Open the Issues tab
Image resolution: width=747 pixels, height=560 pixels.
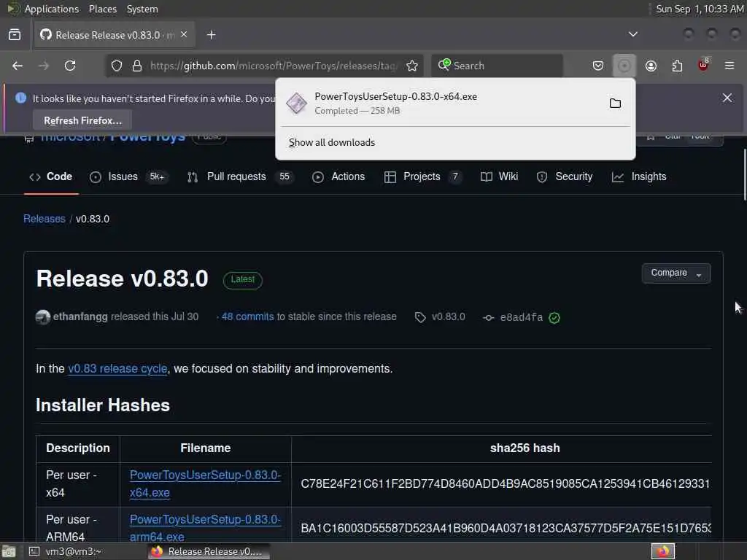click(128, 176)
